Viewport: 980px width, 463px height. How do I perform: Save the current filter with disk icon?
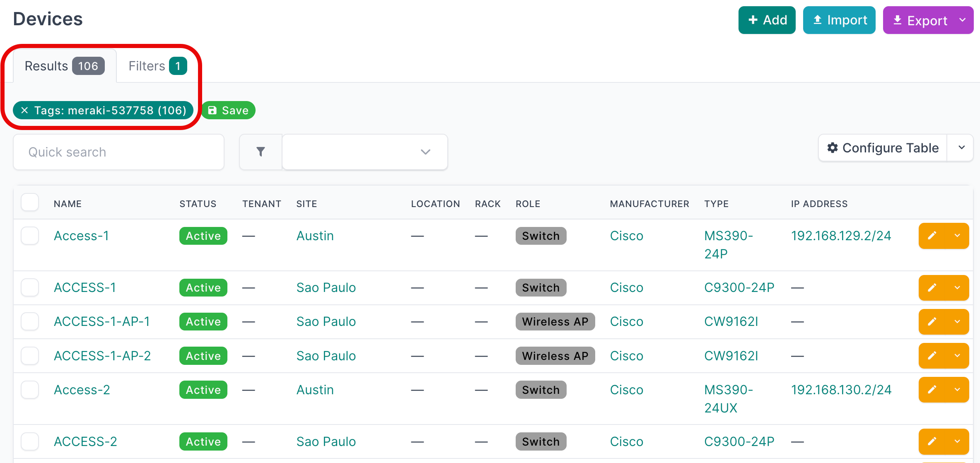tap(212, 110)
